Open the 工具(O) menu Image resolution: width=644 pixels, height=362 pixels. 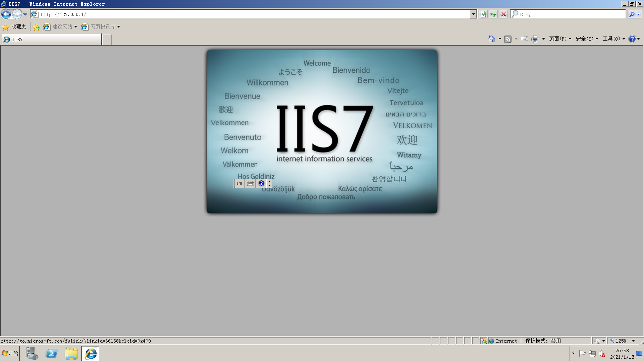pyautogui.click(x=613, y=39)
